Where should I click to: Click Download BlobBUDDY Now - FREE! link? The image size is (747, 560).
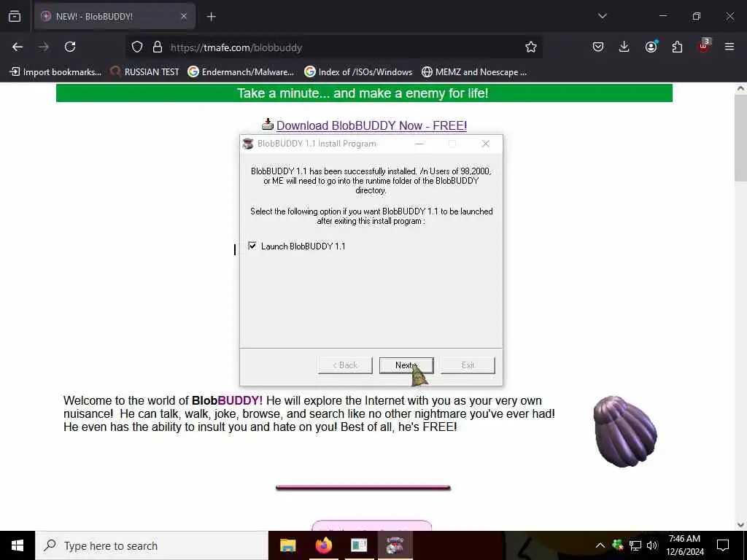pos(371,125)
